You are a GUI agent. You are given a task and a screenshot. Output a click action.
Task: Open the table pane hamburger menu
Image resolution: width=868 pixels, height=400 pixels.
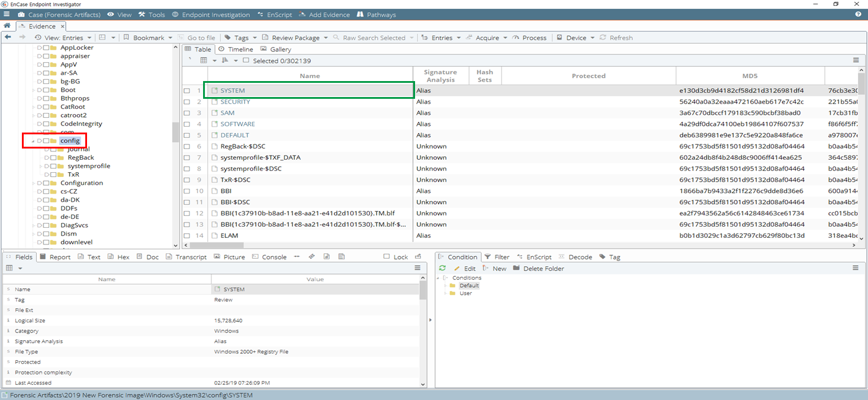tap(856, 60)
